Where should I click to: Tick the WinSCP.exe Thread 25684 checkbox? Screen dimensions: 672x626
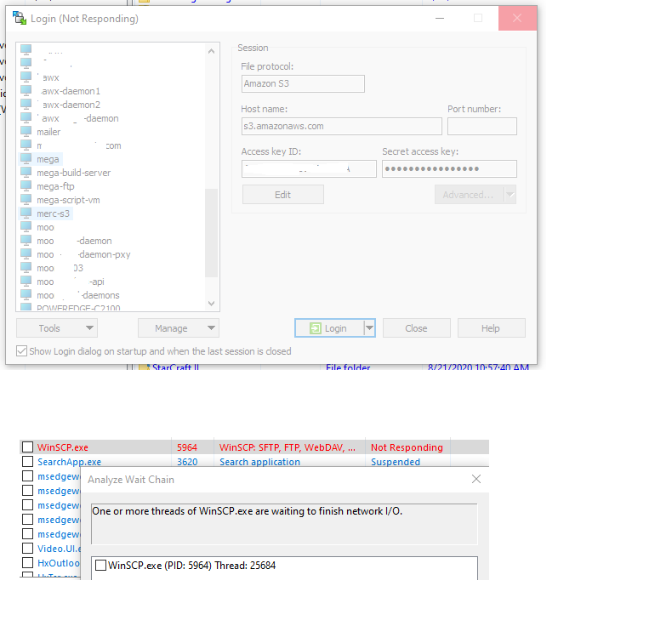click(101, 566)
